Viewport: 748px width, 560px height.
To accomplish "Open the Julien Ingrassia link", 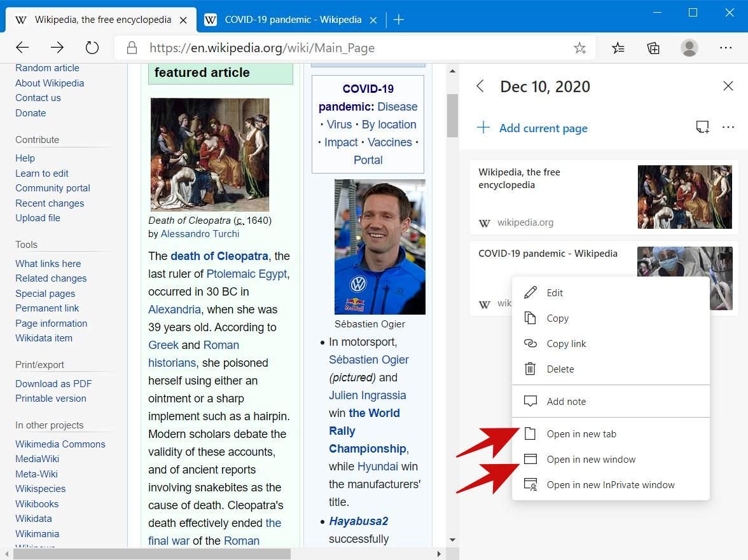I will coord(368,395).
